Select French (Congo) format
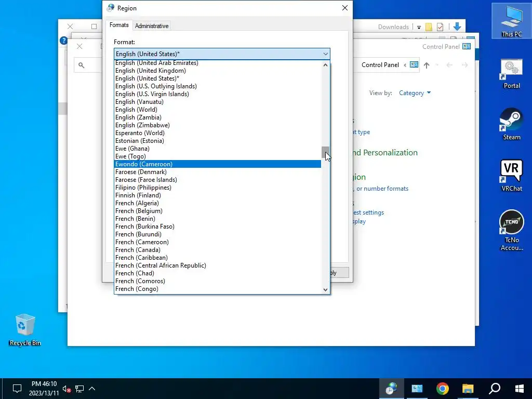 218,289
